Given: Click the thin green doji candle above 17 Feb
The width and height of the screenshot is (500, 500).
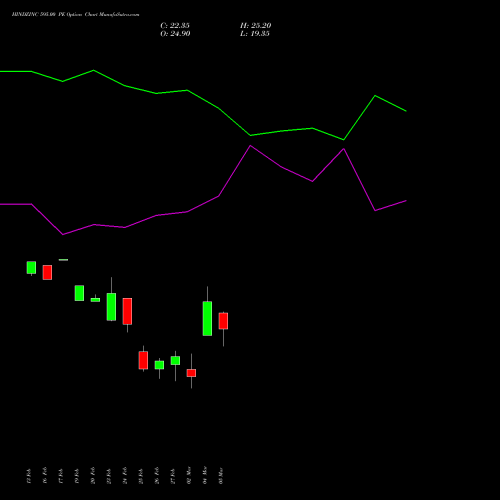Looking at the screenshot, I should coord(63,260).
